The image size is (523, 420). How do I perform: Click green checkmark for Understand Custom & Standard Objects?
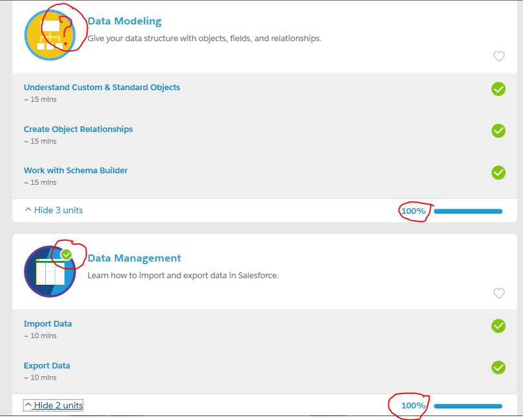[x=498, y=89]
